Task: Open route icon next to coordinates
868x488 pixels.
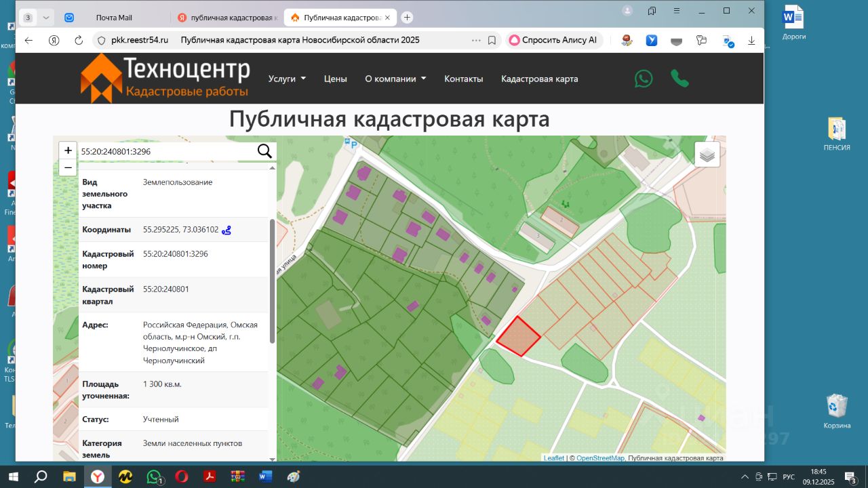Action: pyautogui.click(x=226, y=230)
